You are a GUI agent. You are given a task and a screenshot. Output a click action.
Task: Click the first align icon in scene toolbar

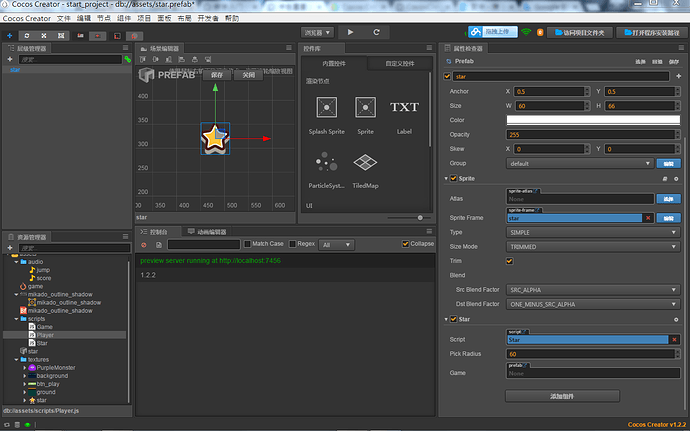pyautogui.click(x=143, y=59)
